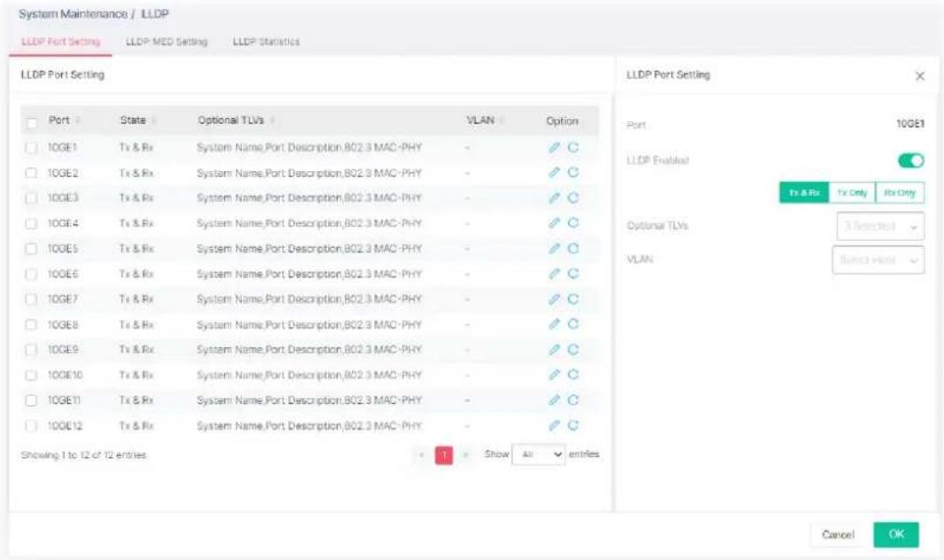
Task: Toggle the LLDP Enabled switch off
Action: point(911,160)
